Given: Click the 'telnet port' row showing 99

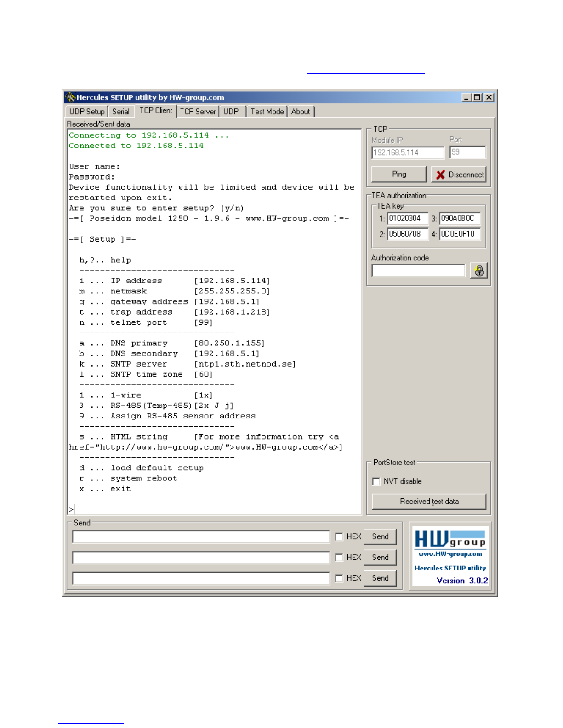Looking at the screenshot, I should (x=146, y=322).
